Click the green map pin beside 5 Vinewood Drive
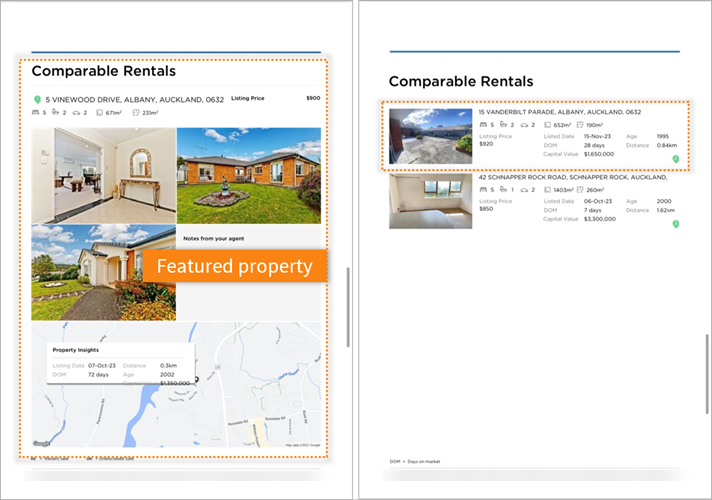 [37, 99]
